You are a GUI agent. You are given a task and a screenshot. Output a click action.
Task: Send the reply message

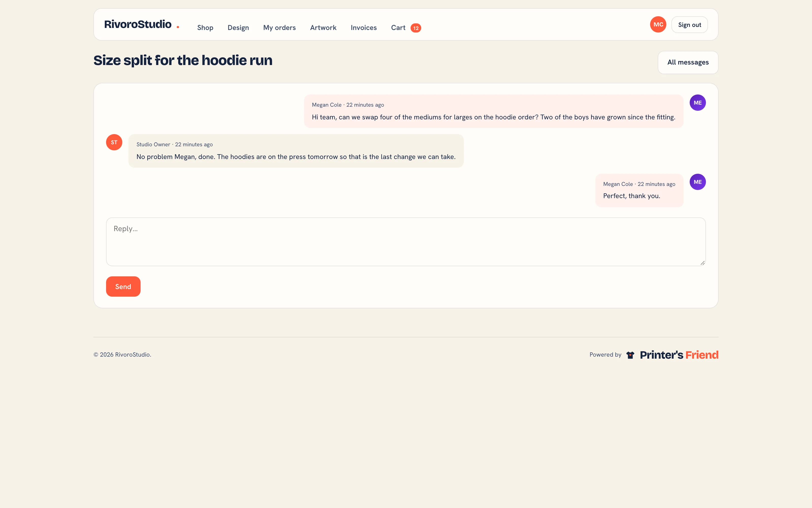(x=123, y=286)
